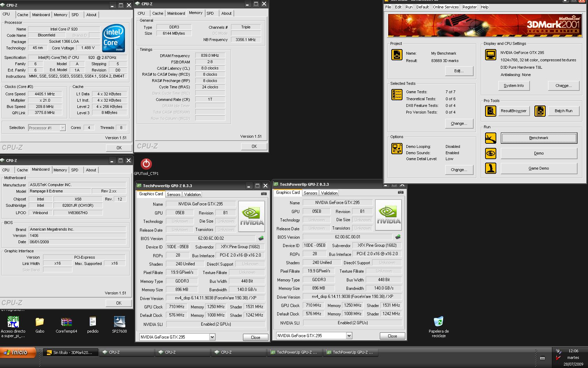Launch the CoreTemp64 archive icon

pyautogui.click(x=66, y=322)
